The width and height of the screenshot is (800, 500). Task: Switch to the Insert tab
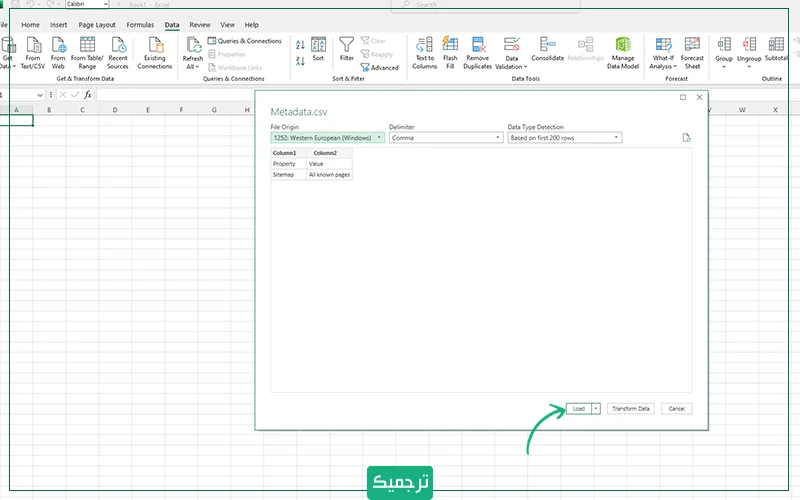click(x=58, y=24)
